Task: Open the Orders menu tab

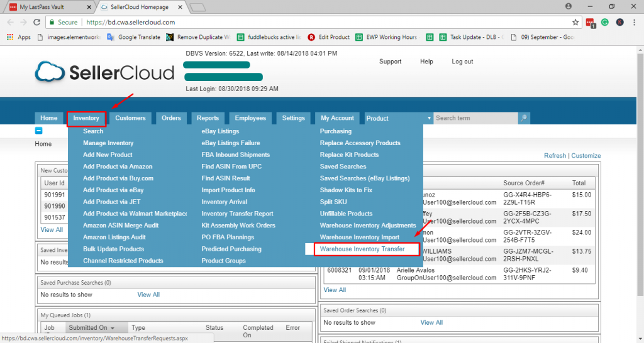Action: (171, 118)
